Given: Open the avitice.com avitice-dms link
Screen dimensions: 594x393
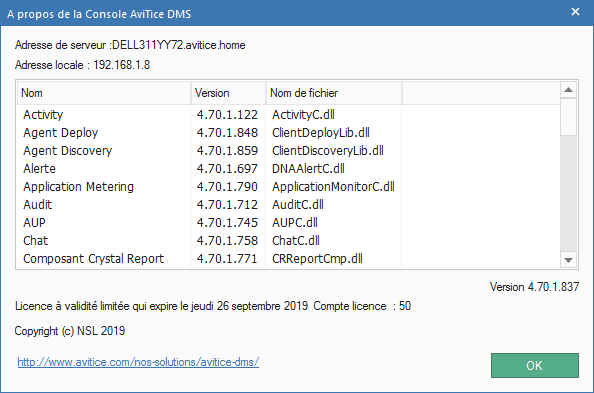Looking at the screenshot, I should click(138, 362).
